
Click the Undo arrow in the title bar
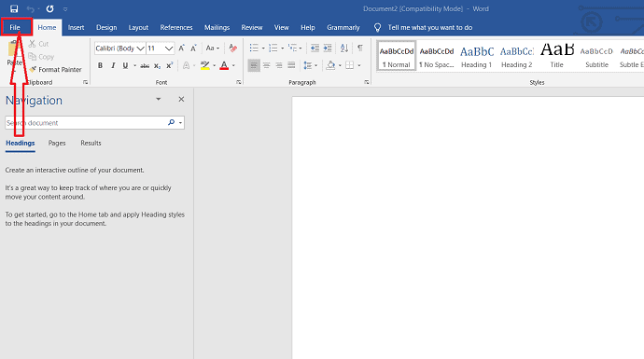(31, 8)
